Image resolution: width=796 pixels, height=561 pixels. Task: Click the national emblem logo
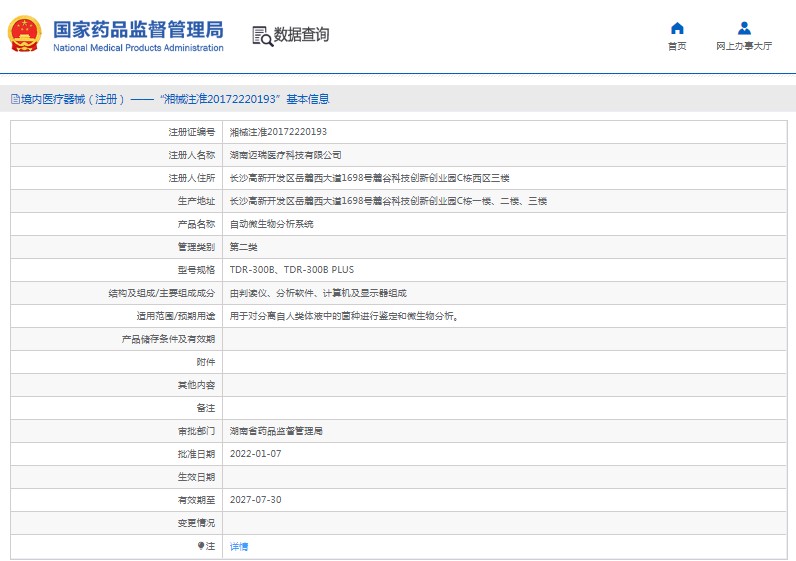24,34
